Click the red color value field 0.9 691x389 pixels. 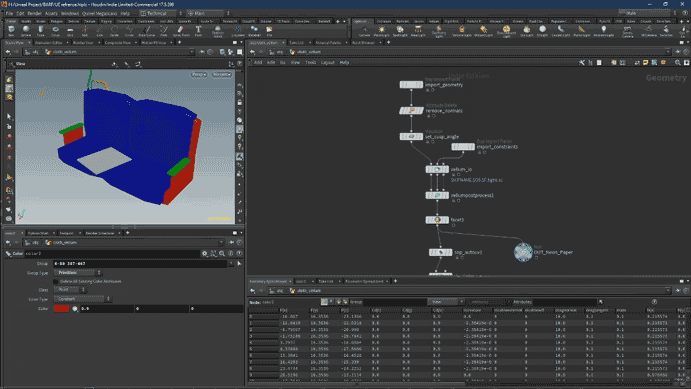pos(107,309)
